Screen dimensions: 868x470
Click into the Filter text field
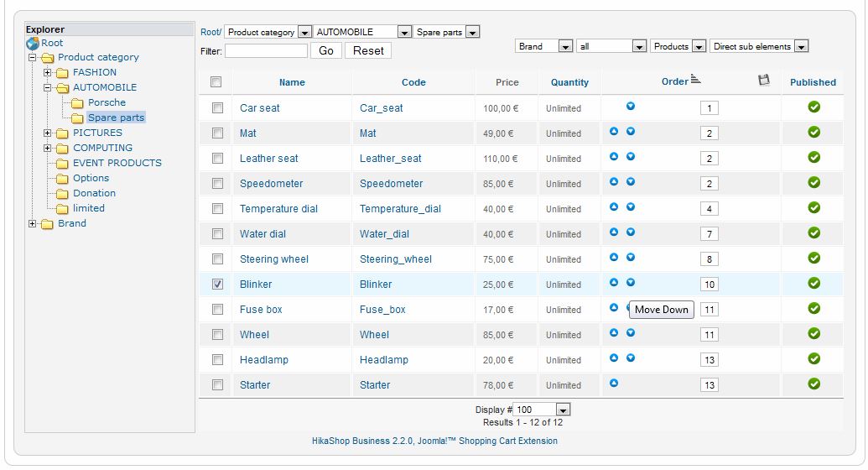pos(266,51)
